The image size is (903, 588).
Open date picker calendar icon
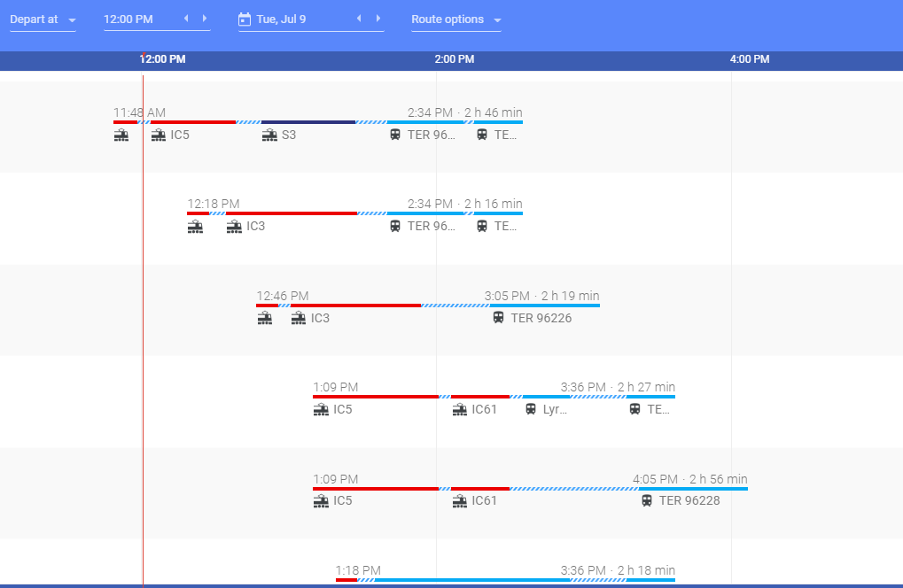[x=245, y=19]
